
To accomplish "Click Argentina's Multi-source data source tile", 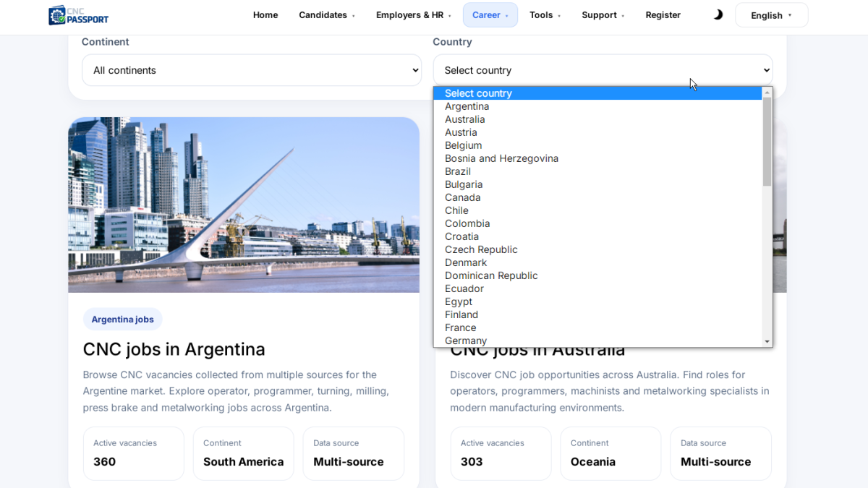I will coord(354,453).
